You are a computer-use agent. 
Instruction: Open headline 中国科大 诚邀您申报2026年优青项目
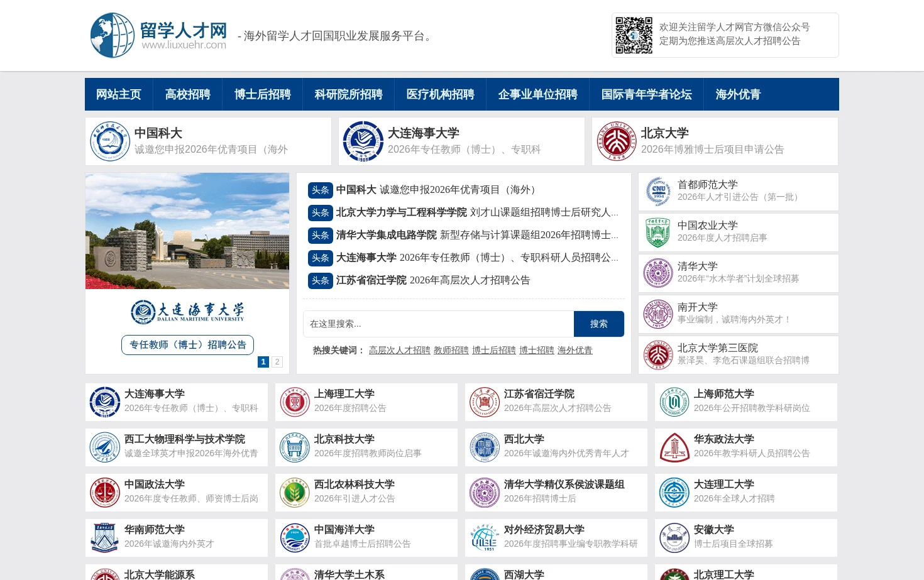coord(437,190)
